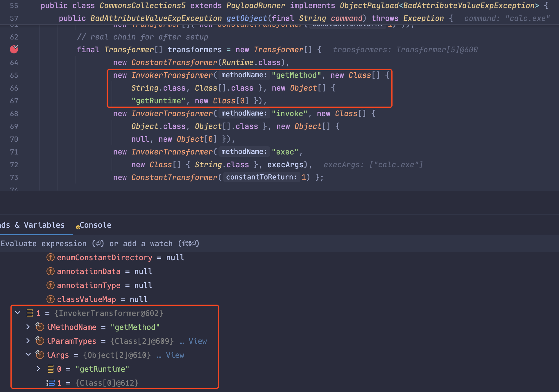Click the field icon beside annotationType

click(50, 285)
